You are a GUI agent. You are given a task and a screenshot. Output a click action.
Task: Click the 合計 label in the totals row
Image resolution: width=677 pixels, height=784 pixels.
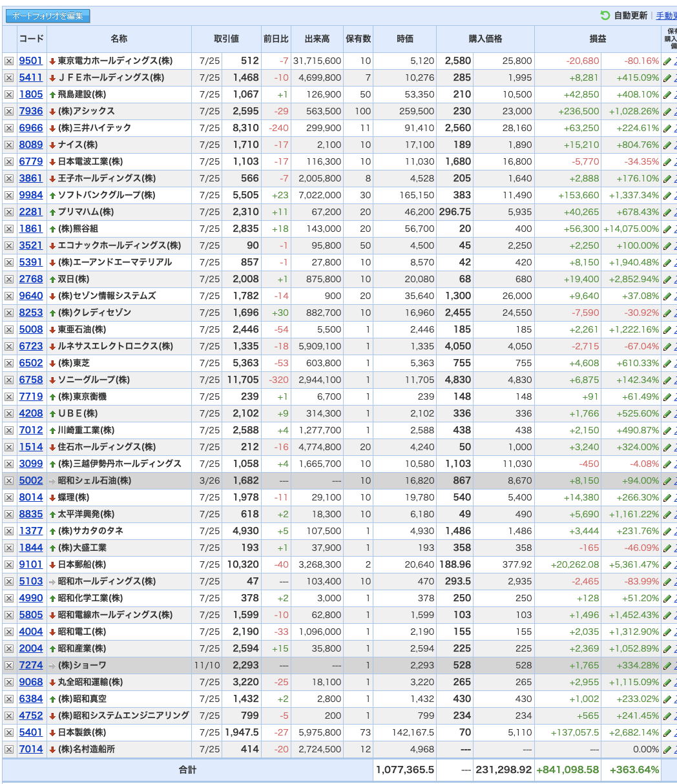click(x=187, y=770)
